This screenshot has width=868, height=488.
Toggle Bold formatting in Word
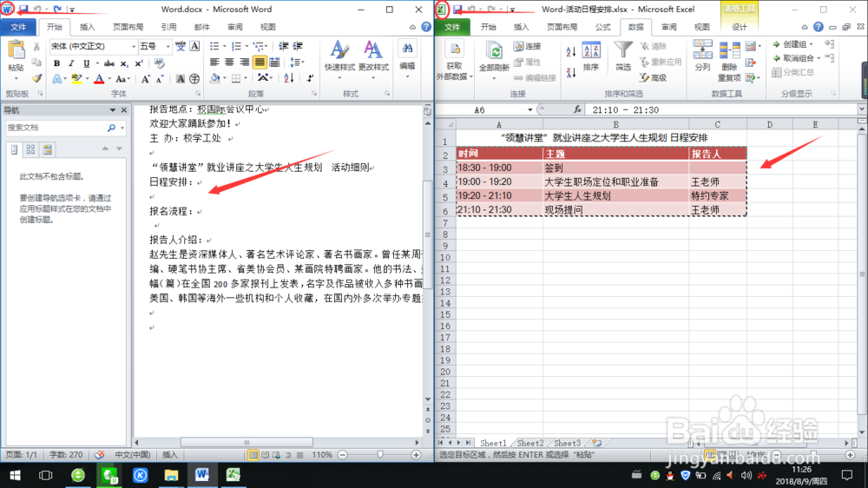point(56,63)
